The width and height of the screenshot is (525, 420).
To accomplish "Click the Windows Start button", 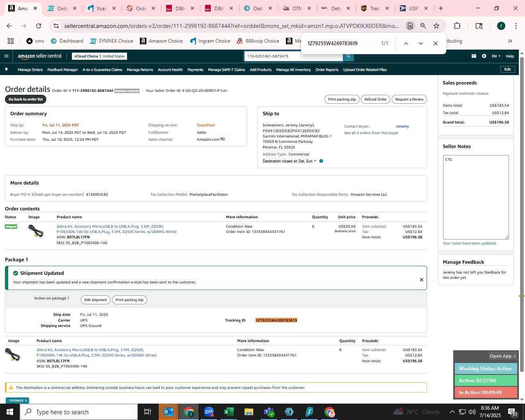I will (10, 412).
